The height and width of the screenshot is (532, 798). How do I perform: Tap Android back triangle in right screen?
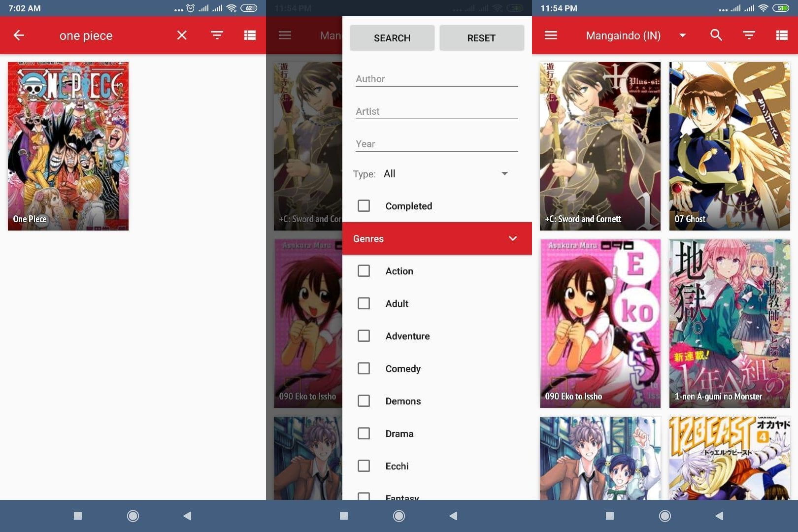click(719, 516)
